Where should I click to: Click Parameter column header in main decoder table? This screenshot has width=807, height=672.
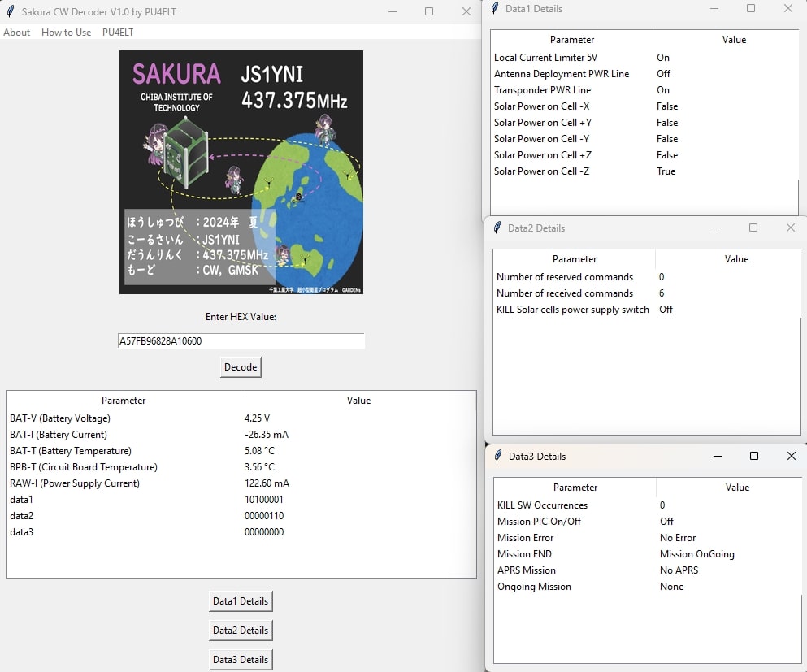(x=124, y=401)
